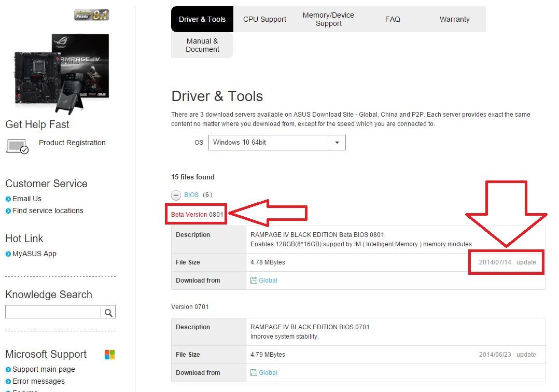
Task: Open the Error messages link
Action: (x=38, y=381)
